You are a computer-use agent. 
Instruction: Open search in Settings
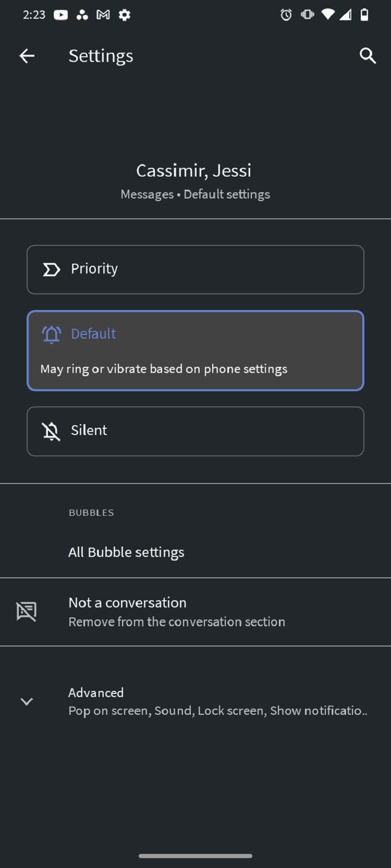pyautogui.click(x=368, y=56)
